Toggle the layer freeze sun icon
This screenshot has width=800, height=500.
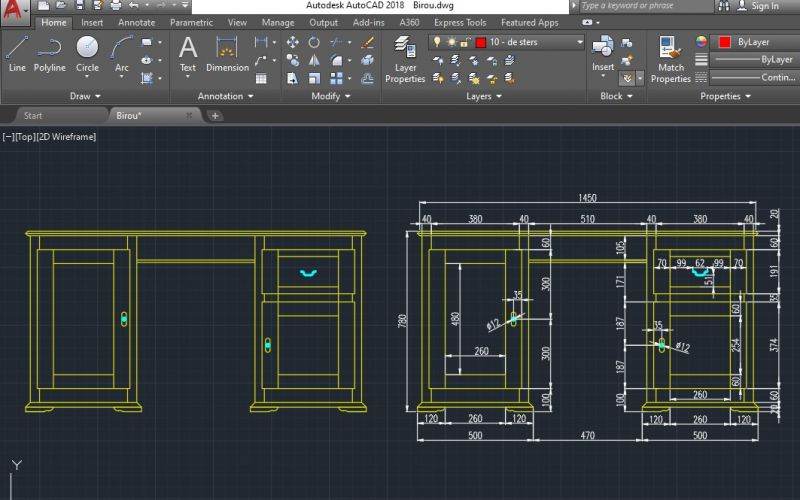tap(451, 42)
